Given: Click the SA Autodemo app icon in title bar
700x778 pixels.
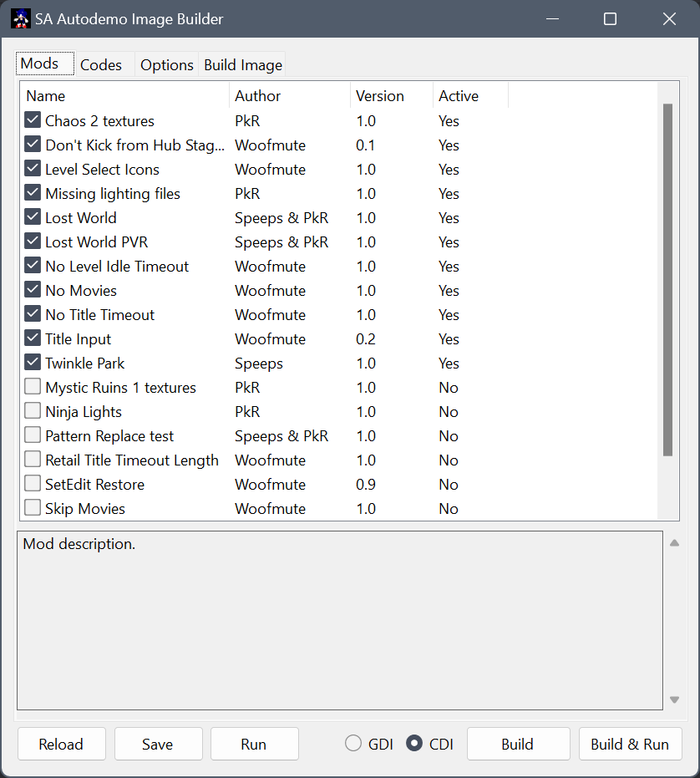Looking at the screenshot, I should coord(21,18).
